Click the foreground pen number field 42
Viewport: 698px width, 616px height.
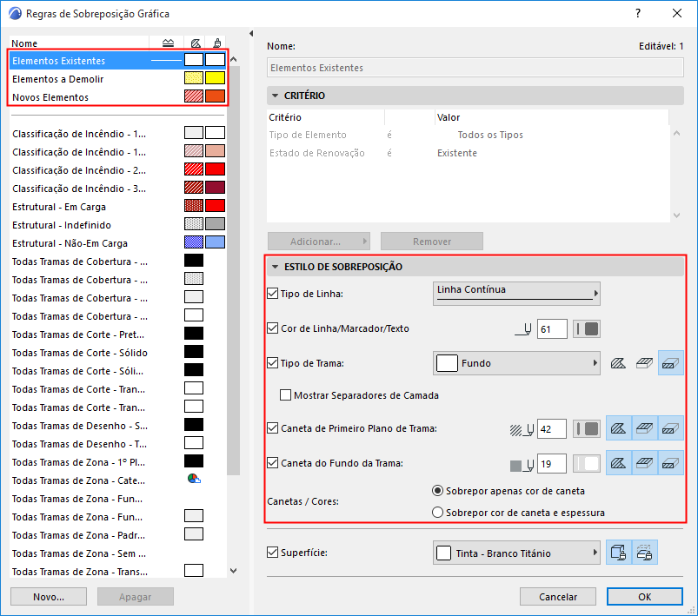coord(552,429)
